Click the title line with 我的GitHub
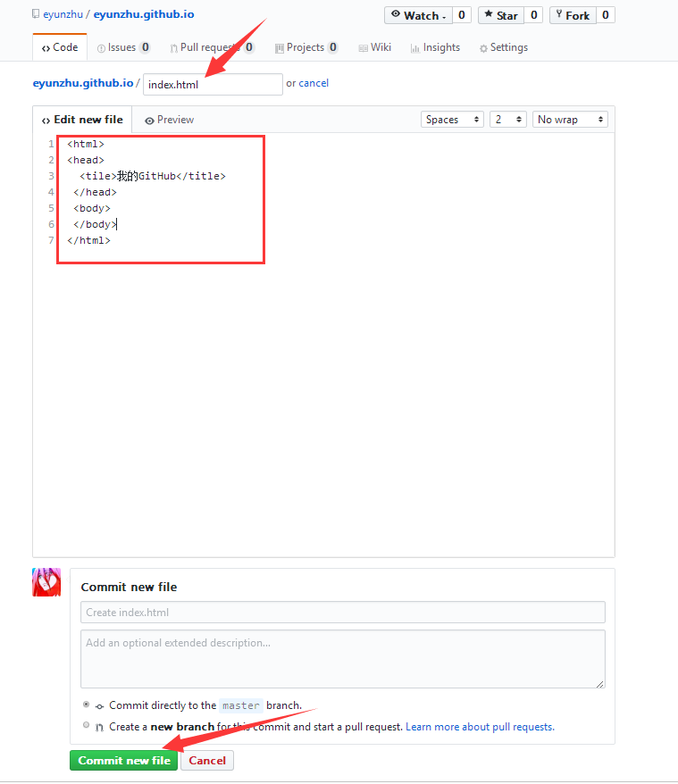678x784 pixels. point(153,176)
